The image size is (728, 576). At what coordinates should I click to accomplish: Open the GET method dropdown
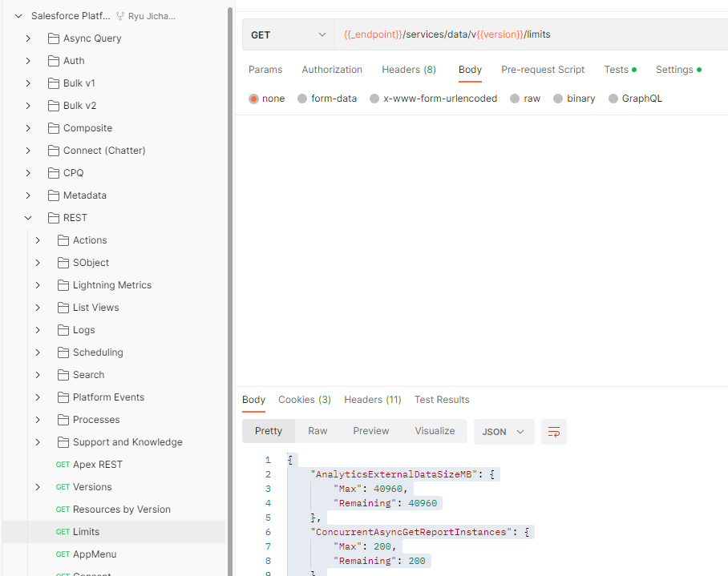pyautogui.click(x=289, y=34)
